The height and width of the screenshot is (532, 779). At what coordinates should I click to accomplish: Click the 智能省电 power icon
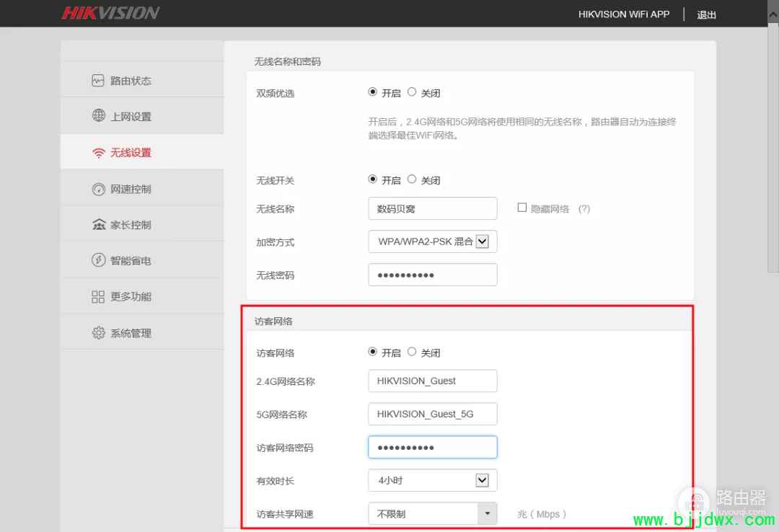[98, 260]
